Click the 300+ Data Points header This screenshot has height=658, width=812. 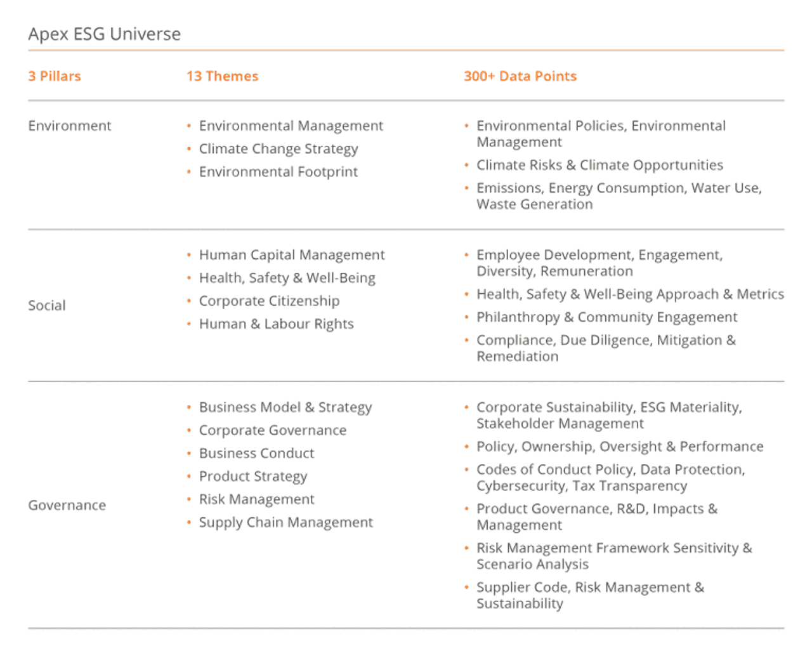tap(520, 76)
